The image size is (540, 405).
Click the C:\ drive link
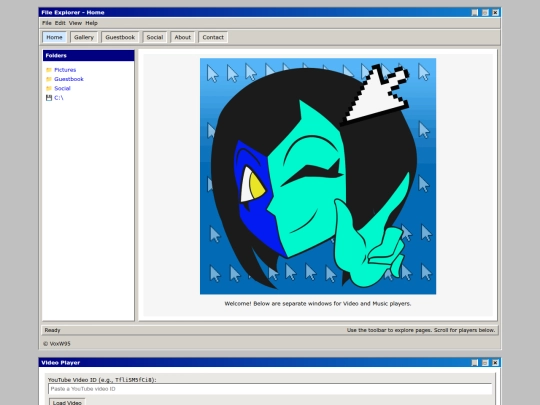[59, 98]
